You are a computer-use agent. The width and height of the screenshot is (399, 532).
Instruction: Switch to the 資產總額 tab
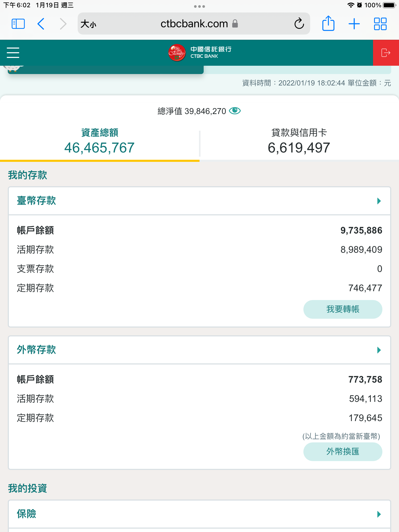(x=99, y=142)
